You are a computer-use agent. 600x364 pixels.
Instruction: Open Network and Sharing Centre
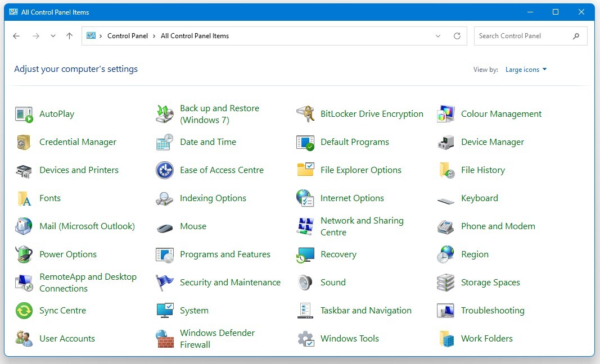click(x=362, y=226)
